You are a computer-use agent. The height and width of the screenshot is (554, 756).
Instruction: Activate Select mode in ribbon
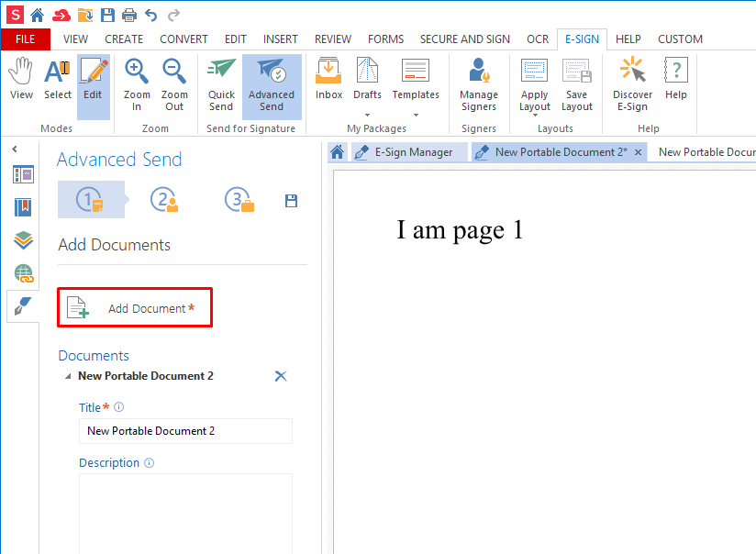pos(58,79)
